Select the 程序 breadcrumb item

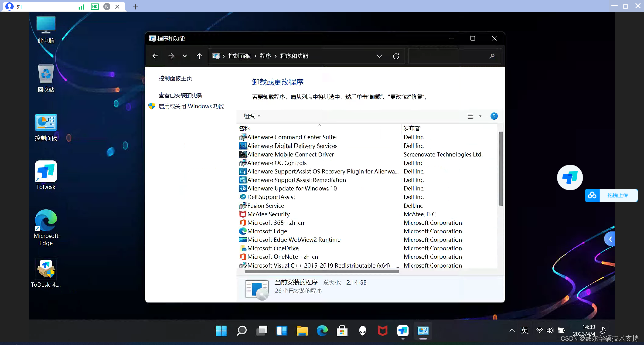pyautogui.click(x=265, y=56)
